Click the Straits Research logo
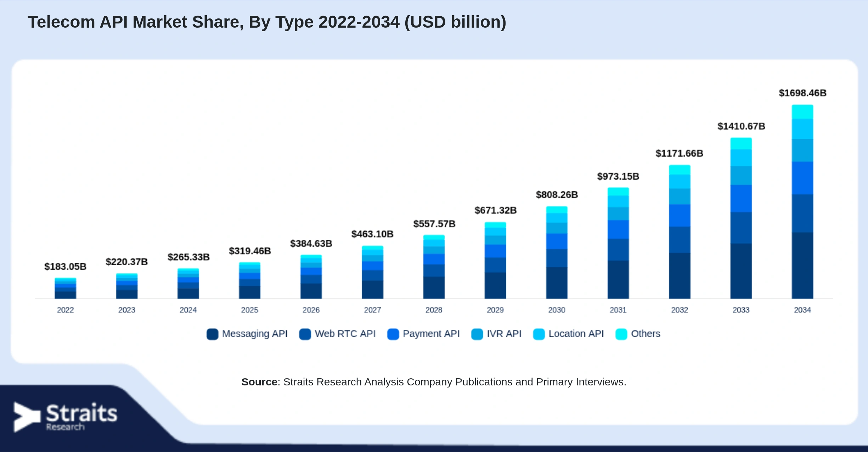The width and height of the screenshot is (868, 452). pyautogui.click(x=65, y=417)
